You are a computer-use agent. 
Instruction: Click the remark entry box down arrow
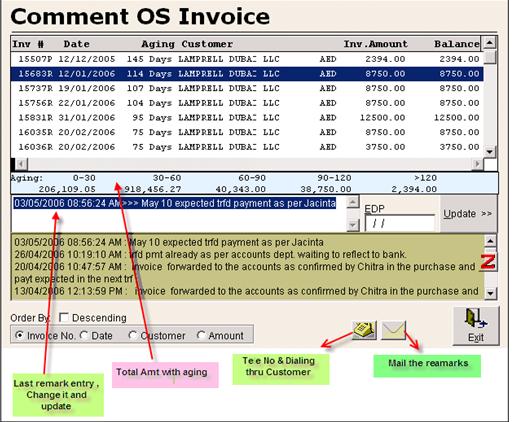click(353, 225)
